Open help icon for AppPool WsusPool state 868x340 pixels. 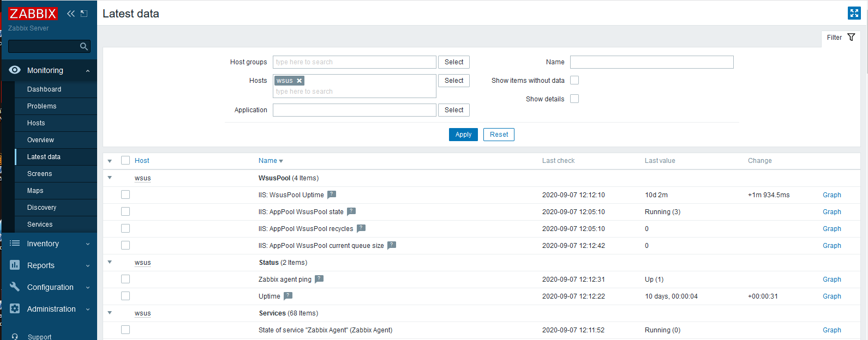[x=351, y=211]
